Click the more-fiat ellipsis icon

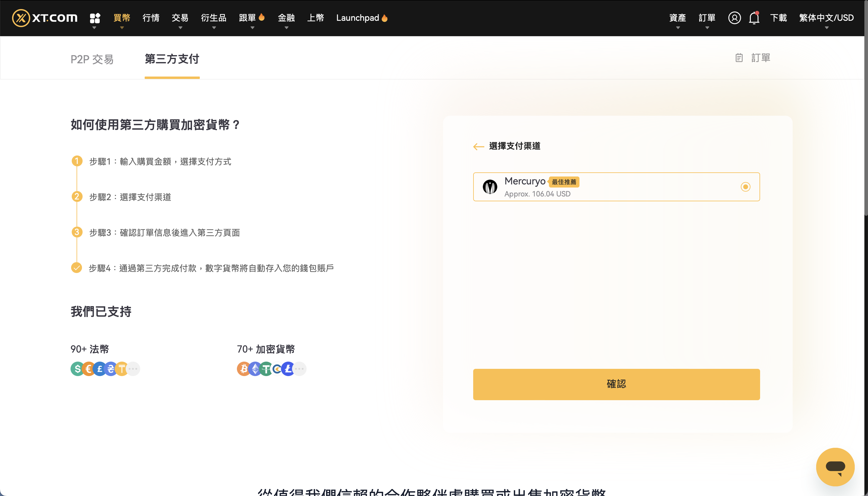[134, 369]
